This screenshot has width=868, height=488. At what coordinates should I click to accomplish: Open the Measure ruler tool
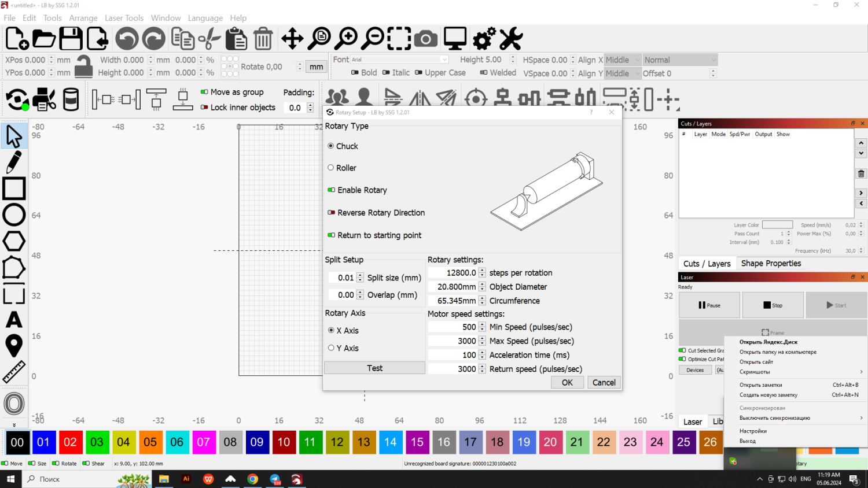tap(14, 372)
